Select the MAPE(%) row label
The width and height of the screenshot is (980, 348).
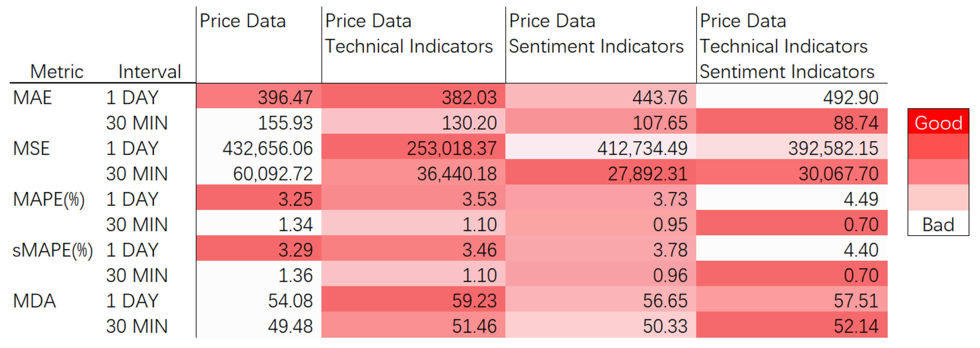pos(49,199)
